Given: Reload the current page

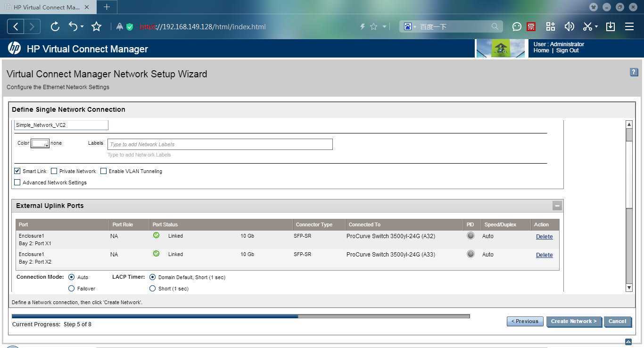Looking at the screenshot, I should coord(55,27).
